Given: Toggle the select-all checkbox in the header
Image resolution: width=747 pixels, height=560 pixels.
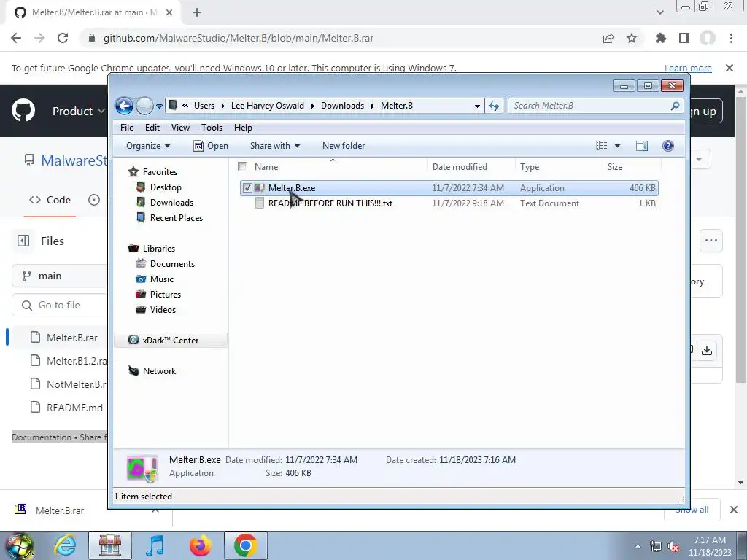Looking at the screenshot, I should coord(242,167).
